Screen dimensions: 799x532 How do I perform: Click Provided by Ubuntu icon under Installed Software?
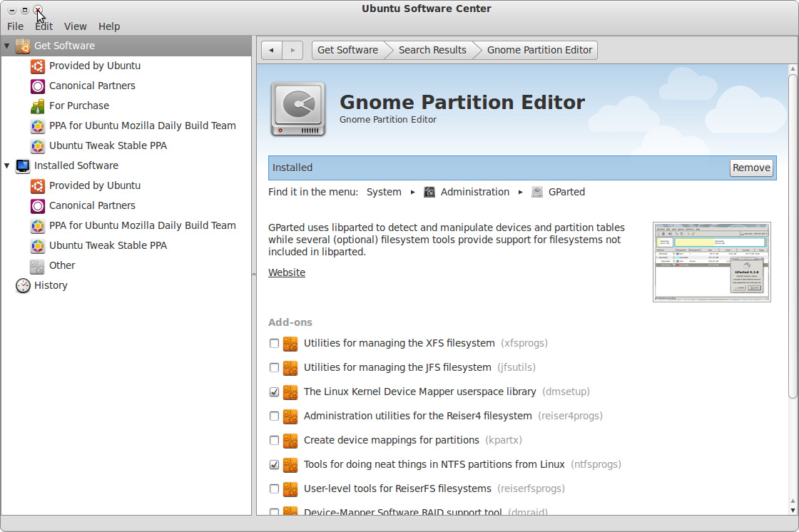click(38, 185)
